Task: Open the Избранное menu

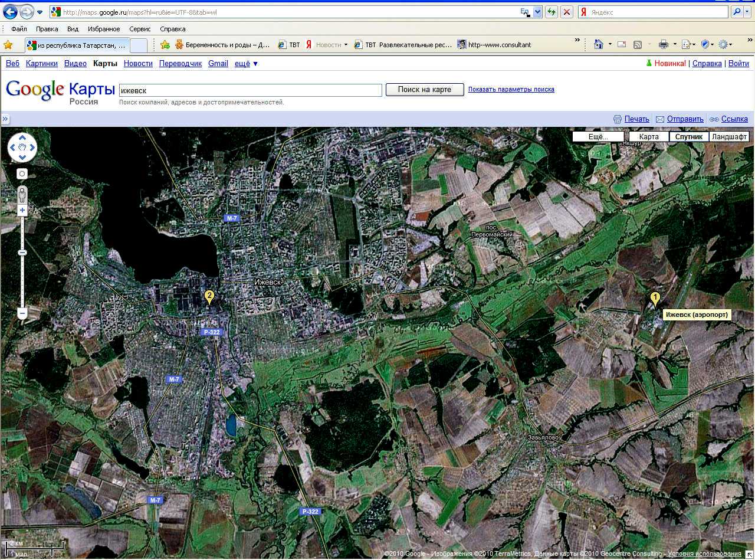Action: click(x=103, y=29)
